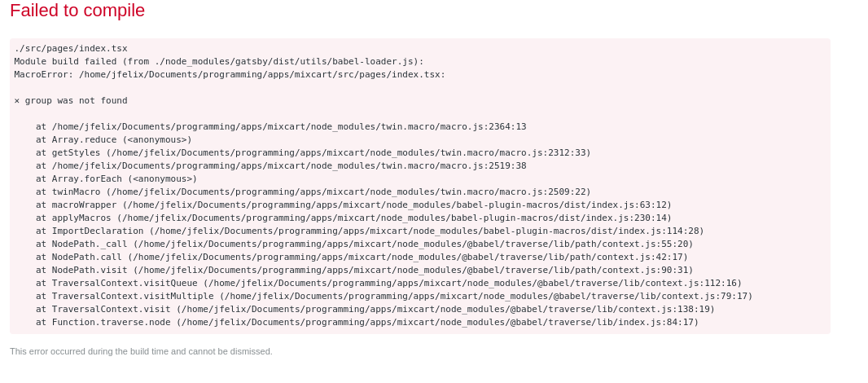Click the TraversalContext.visitQueue stack line

tap(389, 284)
